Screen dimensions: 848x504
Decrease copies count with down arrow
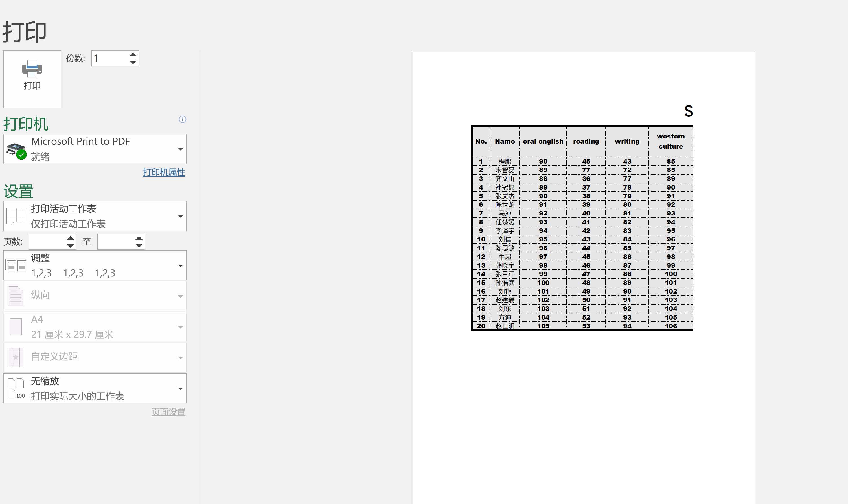click(133, 62)
